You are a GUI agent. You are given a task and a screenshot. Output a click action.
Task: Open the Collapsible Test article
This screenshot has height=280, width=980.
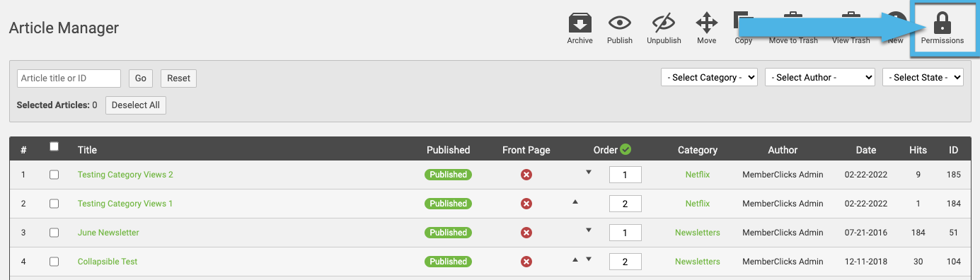pos(108,262)
